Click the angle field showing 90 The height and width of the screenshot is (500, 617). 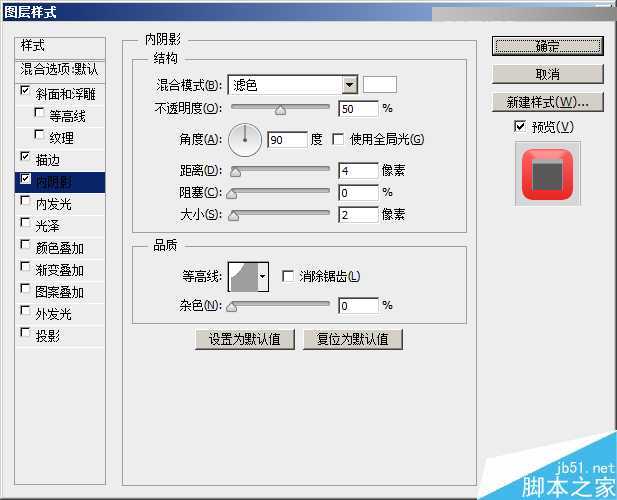[x=287, y=140]
